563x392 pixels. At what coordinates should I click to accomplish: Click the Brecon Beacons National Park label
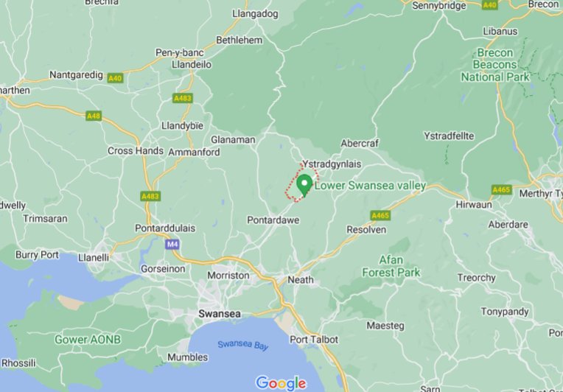coord(495,65)
